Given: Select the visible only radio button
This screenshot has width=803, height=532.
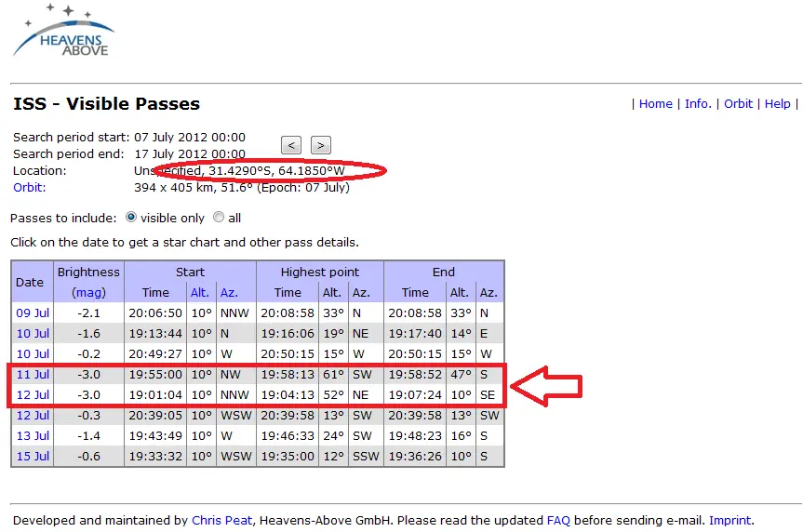Looking at the screenshot, I should 131,217.
